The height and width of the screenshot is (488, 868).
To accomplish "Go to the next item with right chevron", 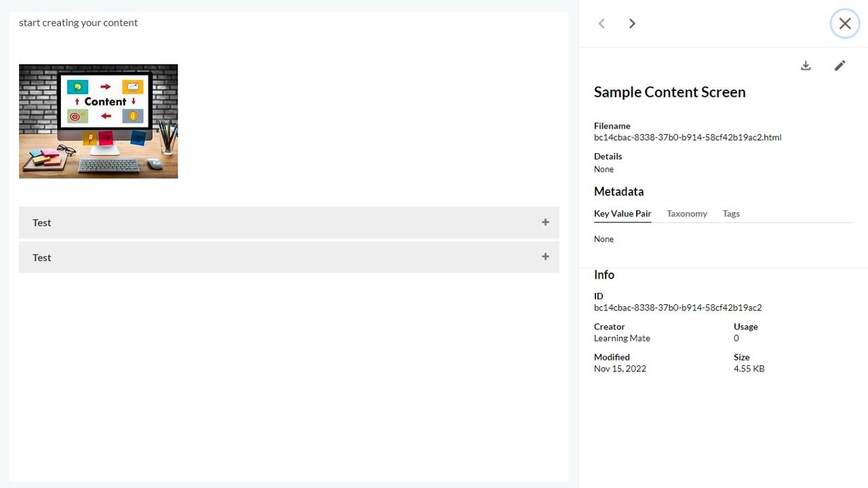I will point(632,24).
